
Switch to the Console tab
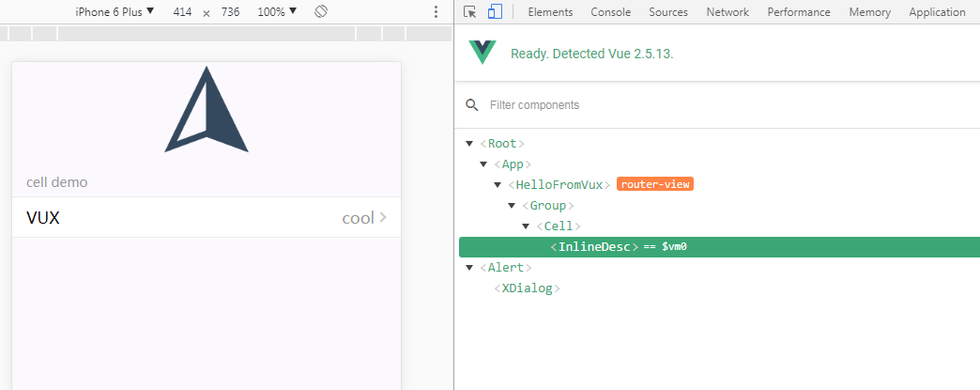(610, 12)
